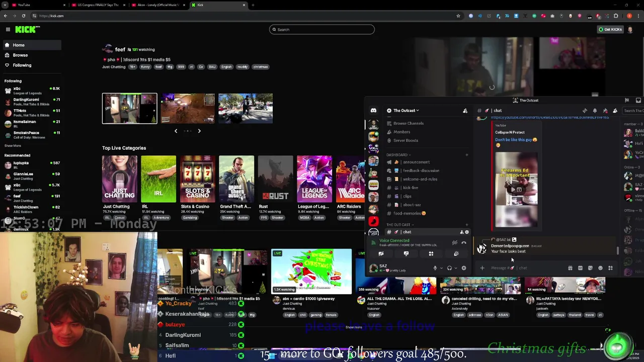This screenshot has height=362, width=644.
Task: Open the soundboard button
Action: click(x=456, y=254)
